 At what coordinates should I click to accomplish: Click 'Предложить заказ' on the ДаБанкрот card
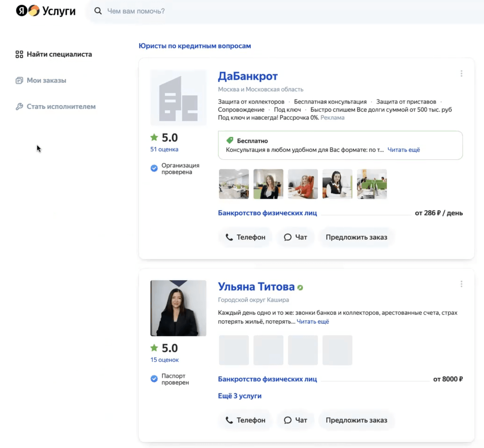click(x=356, y=237)
